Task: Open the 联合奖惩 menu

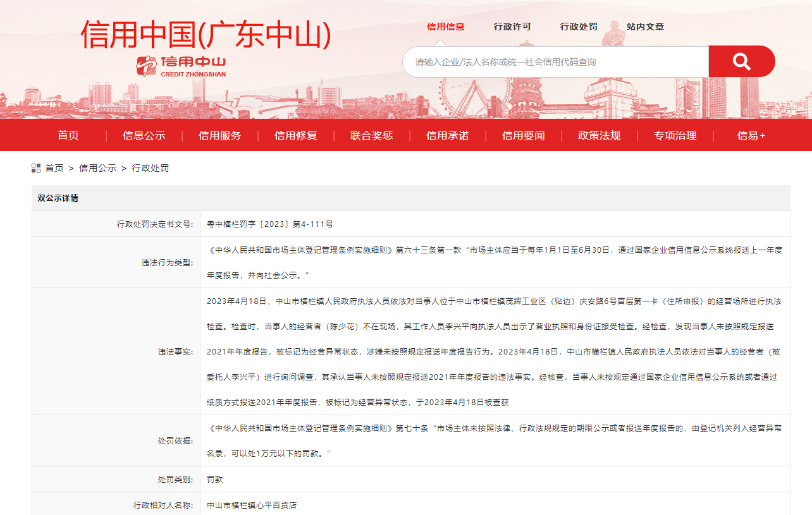Action: click(372, 135)
